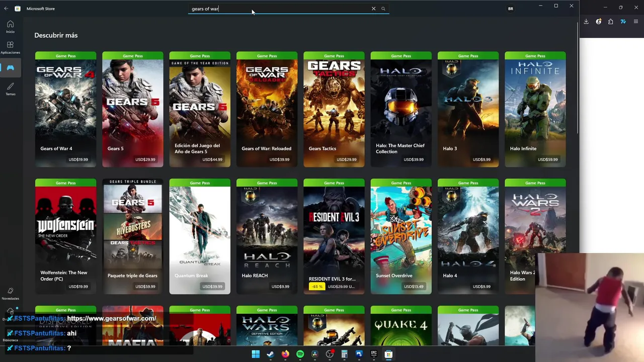This screenshot has width=644, height=362.
Task: Click the Microsoft Store logo in title bar
Action: point(18,9)
